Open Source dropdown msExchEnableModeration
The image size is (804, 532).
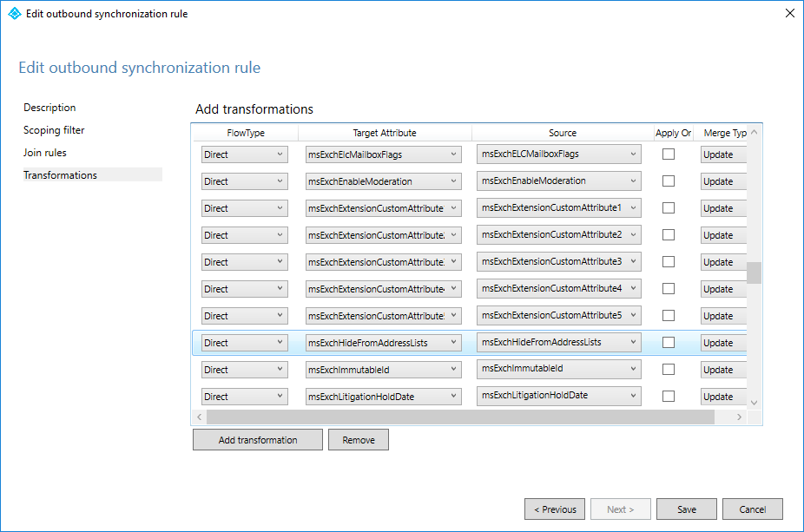[x=559, y=181]
